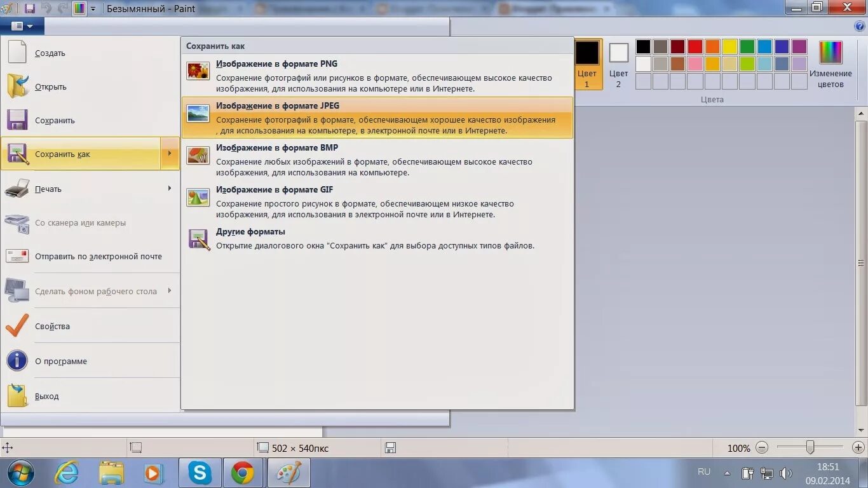Click the redo arrow in quick access toolbar
868x488 pixels.
(x=62, y=9)
